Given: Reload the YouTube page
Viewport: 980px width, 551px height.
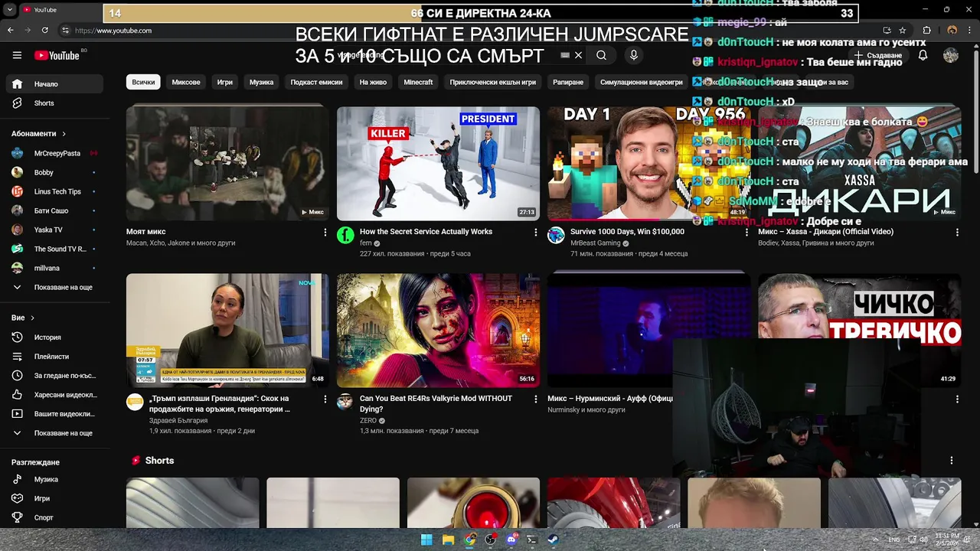Looking at the screenshot, I should [x=44, y=30].
